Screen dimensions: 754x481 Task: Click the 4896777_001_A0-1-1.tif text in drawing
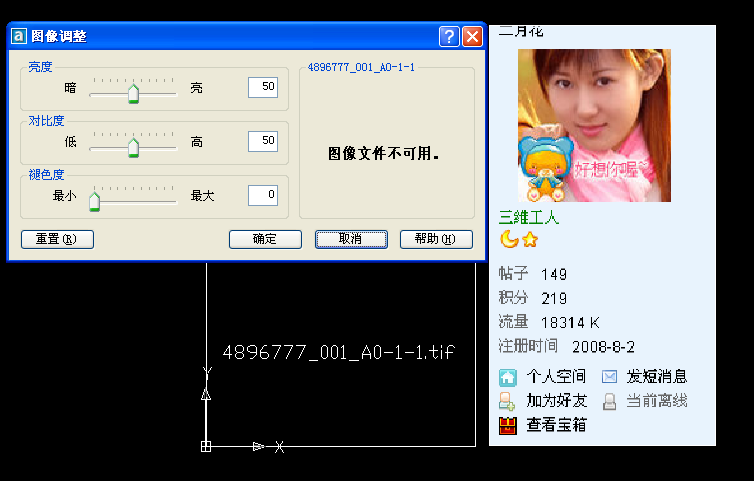[339, 352]
